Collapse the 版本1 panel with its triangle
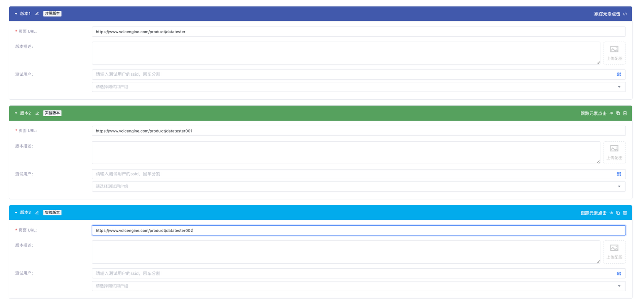 coord(16,14)
